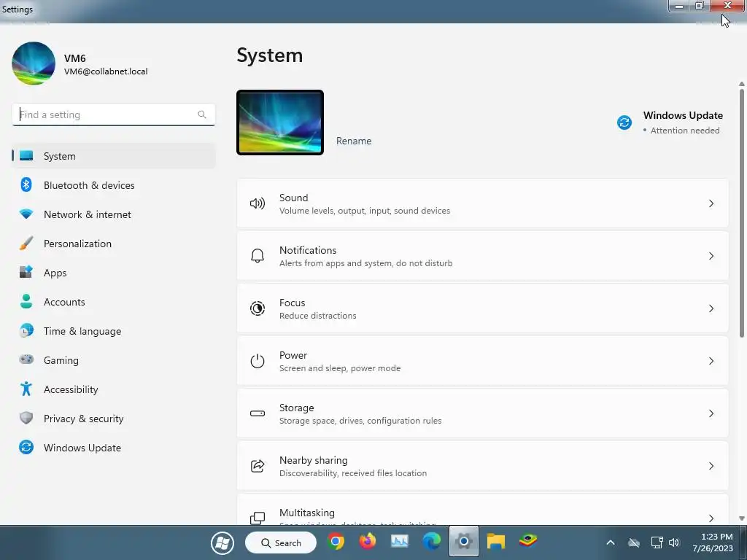Click the Find a setting field
The height and width of the screenshot is (560, 747).
click(x=113, y=114)
